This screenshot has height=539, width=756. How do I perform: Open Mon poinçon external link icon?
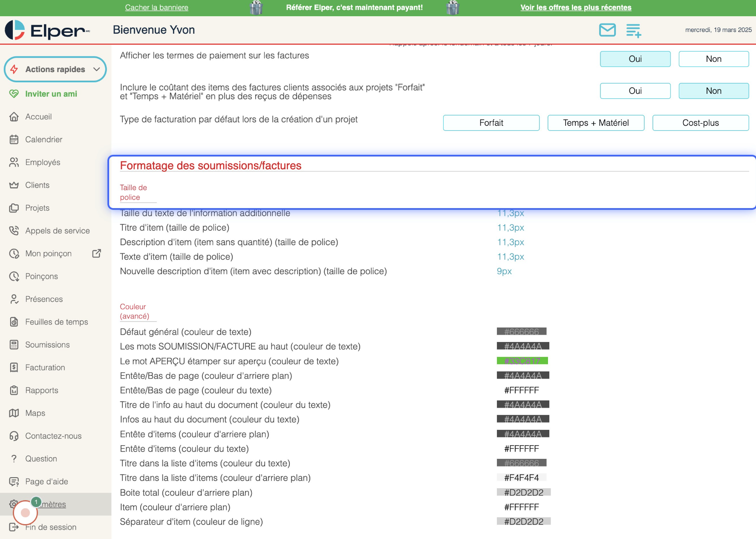point(97,253)
